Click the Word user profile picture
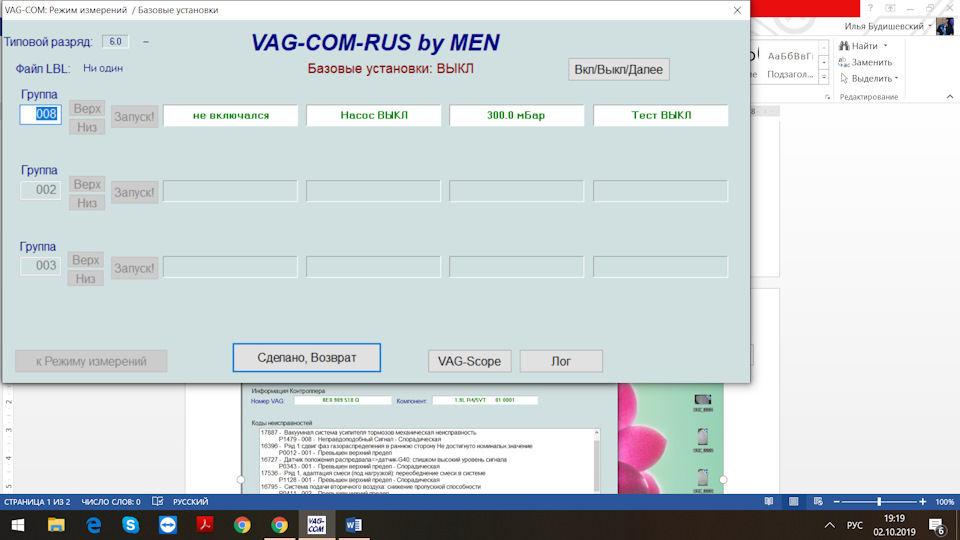 [x=945, y=26]
